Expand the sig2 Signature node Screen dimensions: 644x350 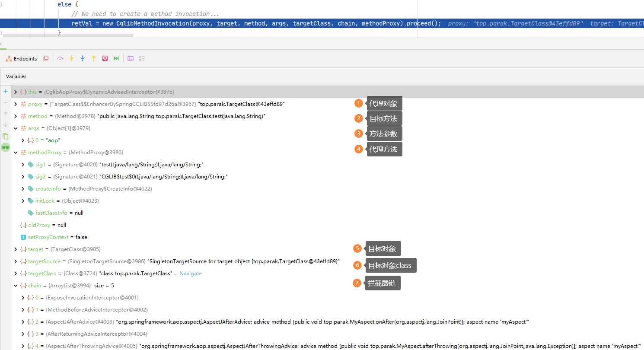23,177
